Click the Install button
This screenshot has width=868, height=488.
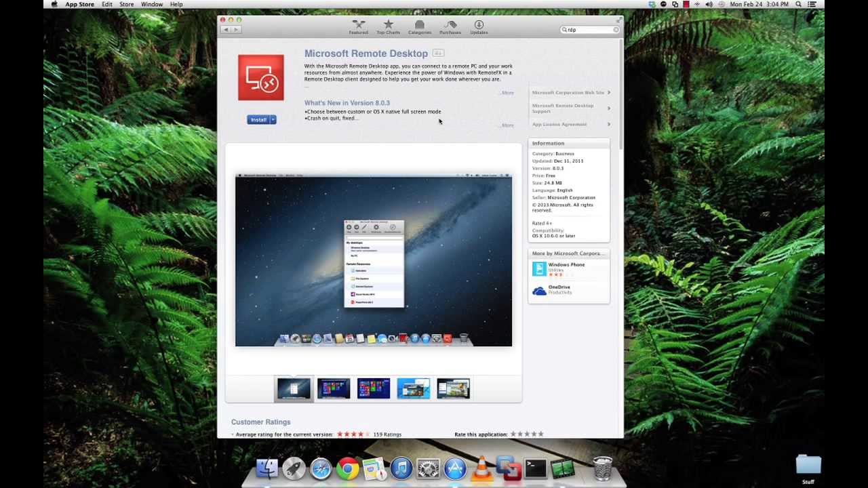258,120
